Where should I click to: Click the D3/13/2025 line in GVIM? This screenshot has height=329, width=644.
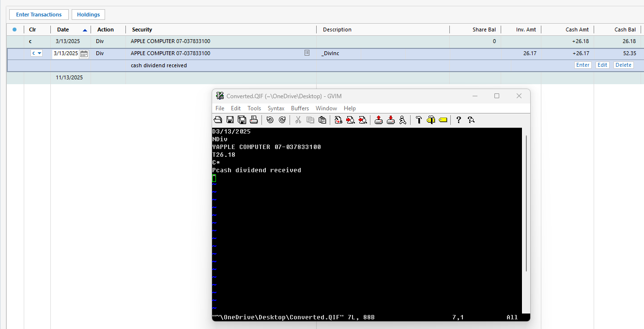(x=231, y=132)
